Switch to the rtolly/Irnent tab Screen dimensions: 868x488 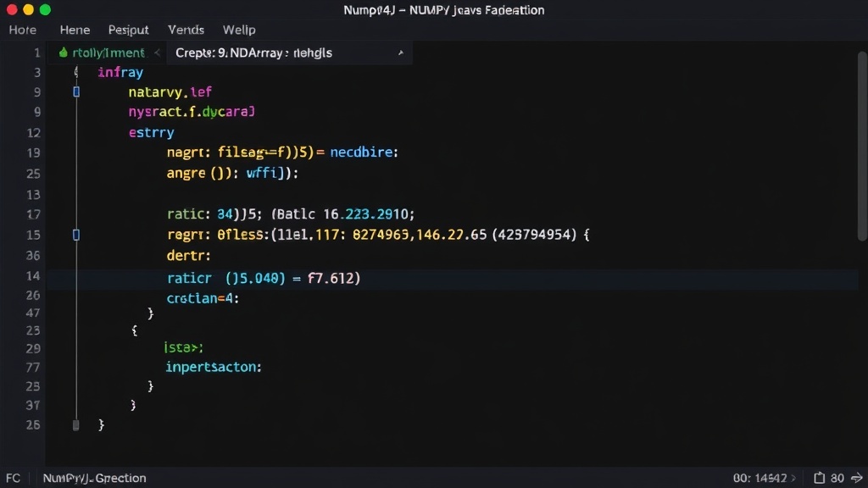point(108,53)
